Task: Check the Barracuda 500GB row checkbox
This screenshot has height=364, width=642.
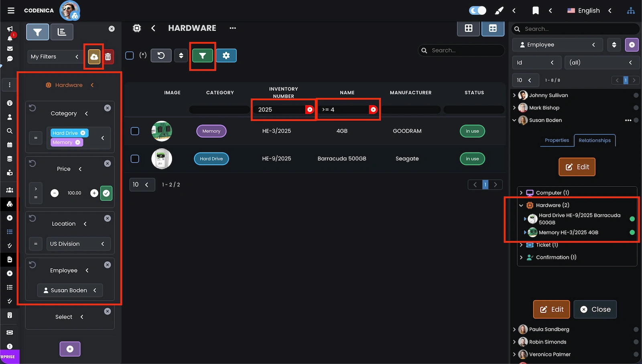Action: [x=135, y=159]
